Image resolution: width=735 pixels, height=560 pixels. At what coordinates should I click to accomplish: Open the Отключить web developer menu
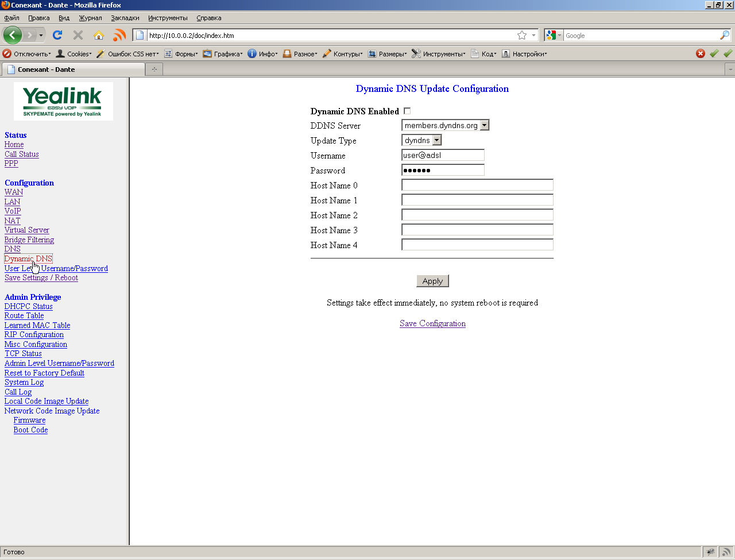(x=27, y=53)
